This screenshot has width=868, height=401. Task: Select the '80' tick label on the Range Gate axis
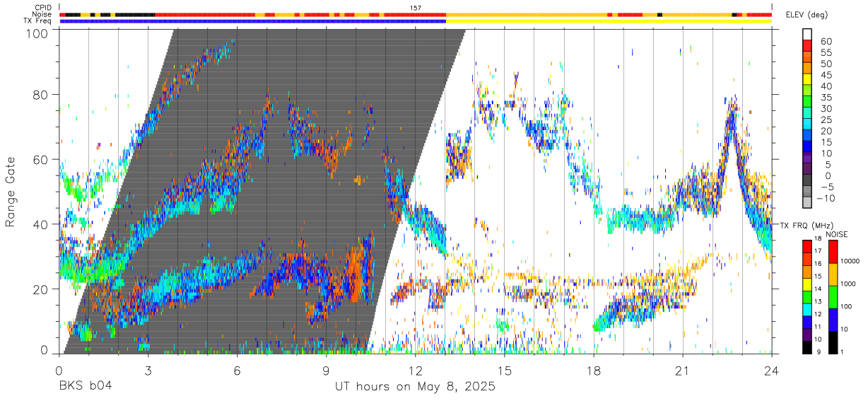(41, 95)
